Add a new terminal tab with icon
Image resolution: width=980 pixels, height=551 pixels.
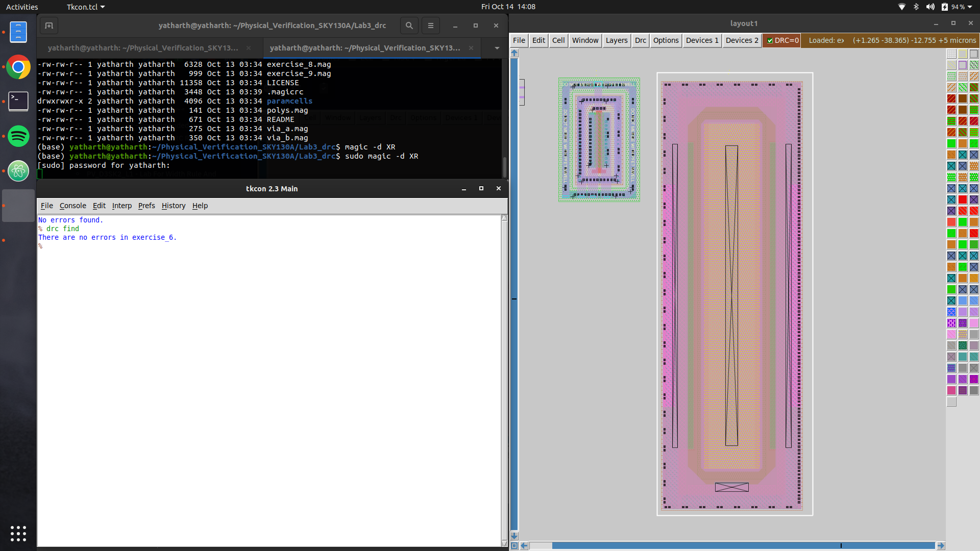click(x=49, y=26)
